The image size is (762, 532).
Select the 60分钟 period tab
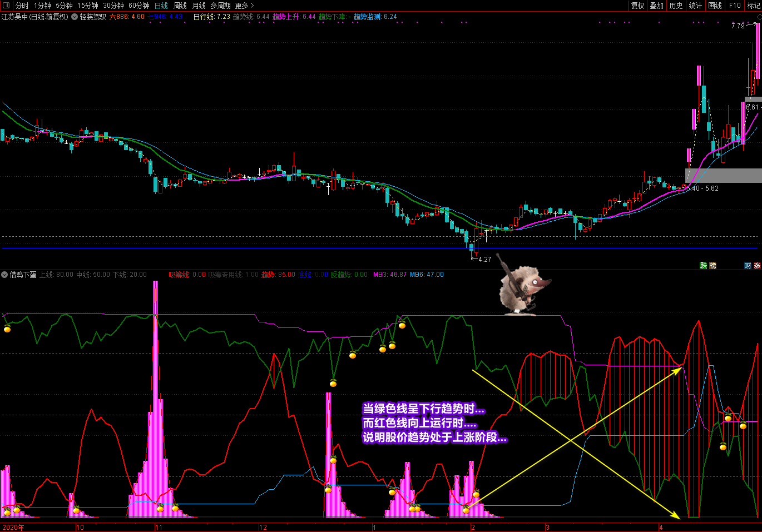(x=139, y=6)
